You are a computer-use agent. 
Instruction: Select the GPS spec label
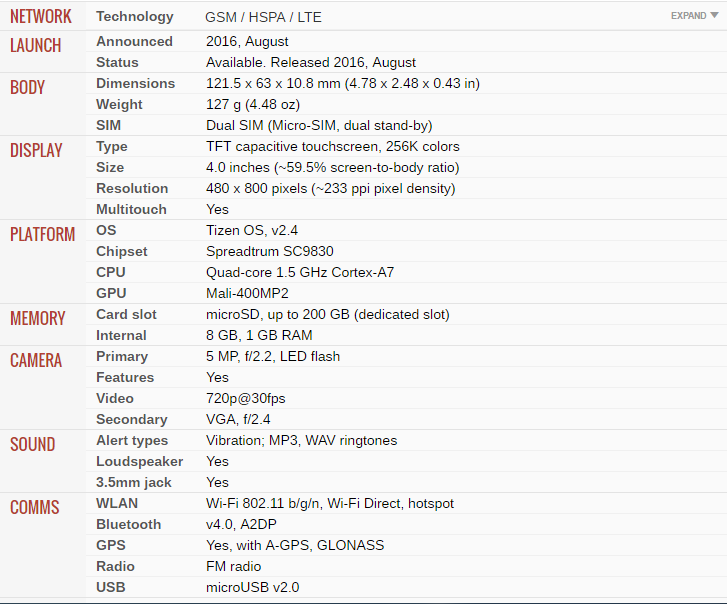pos(110,545)
